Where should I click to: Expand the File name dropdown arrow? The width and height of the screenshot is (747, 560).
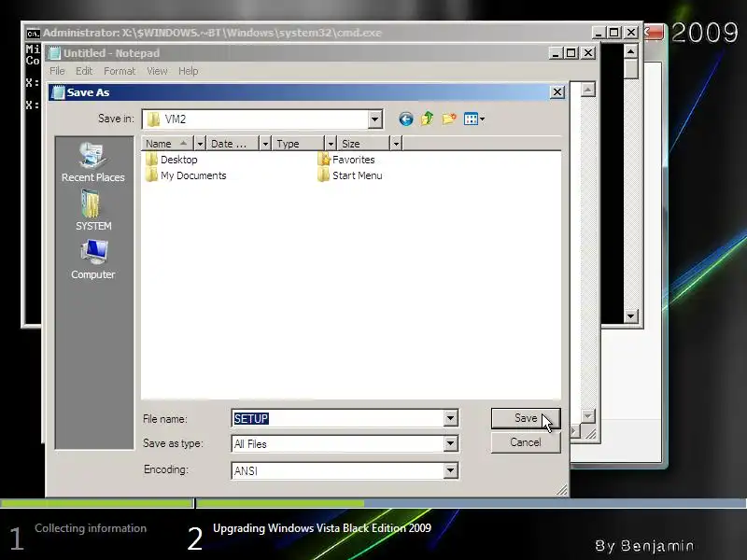pyautogui.click(x=450, y=418)
